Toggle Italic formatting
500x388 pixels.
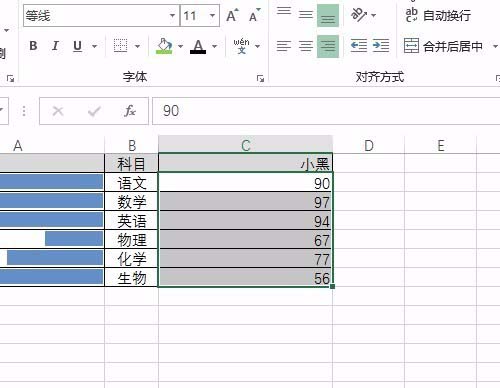55,46
